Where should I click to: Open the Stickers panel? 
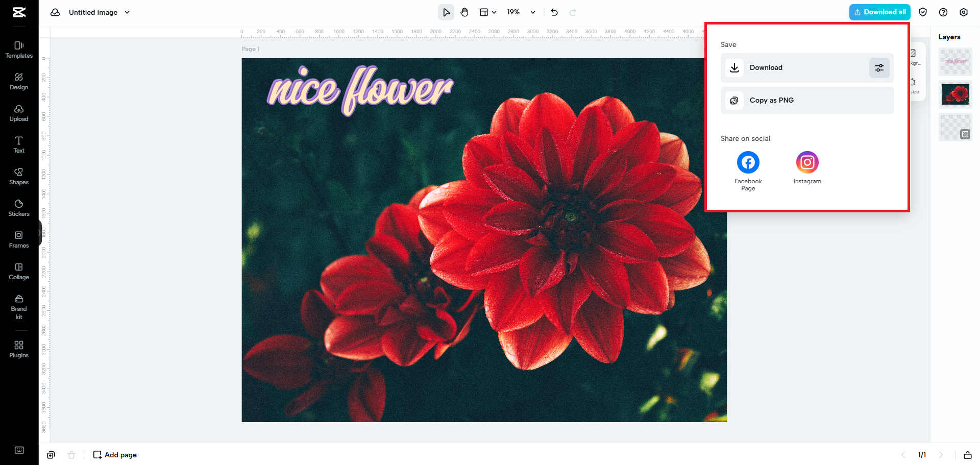(x=19, y=208)
